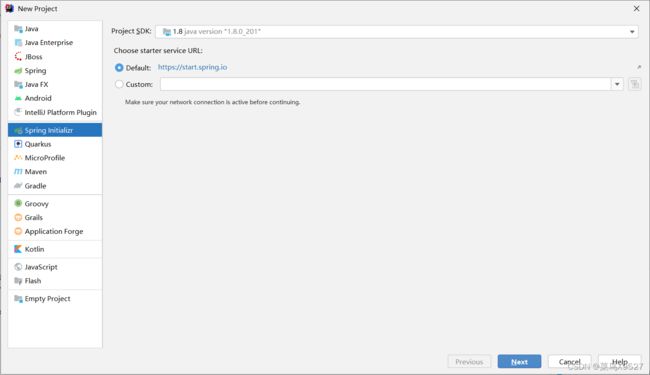
Task: Click the browse button beside Custom URL field
Action: (x=635, y=84)
